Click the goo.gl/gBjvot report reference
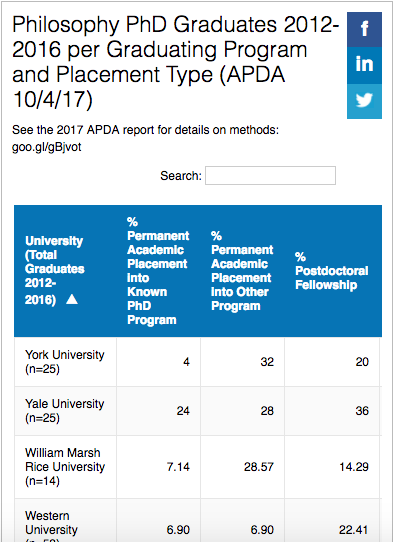The height and width of the screenshot is (542, 393). click(x=47, y=148)
